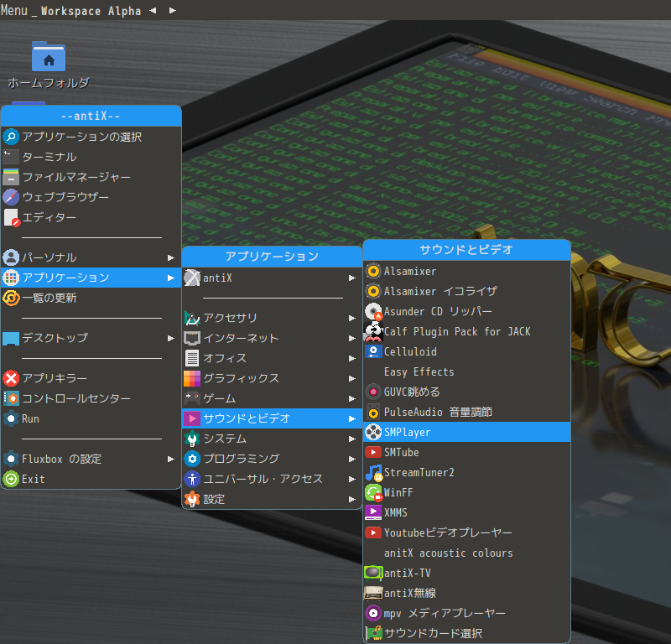Expand the オフィス submenu arrow
The image size is (671, 644).
click(x=351, y=358)
